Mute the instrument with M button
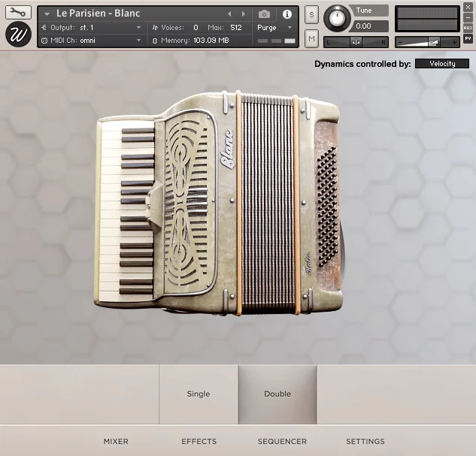 coord(311,38)
